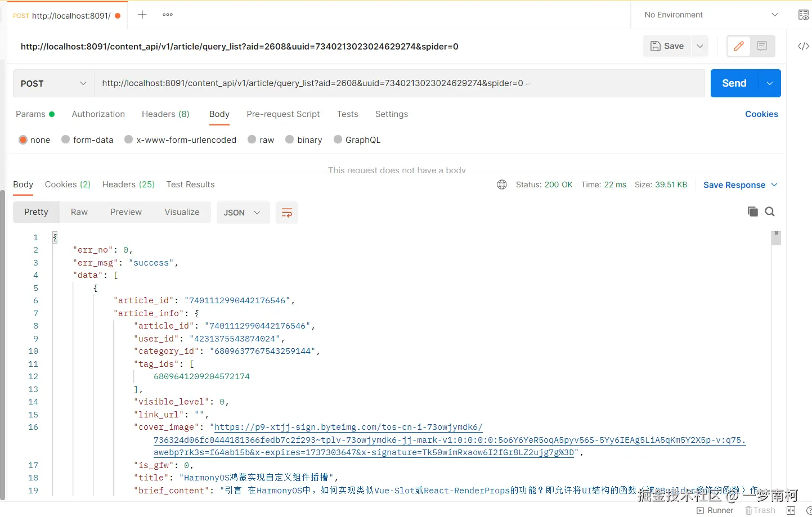Click the response vertical scrollbar thumb
The image size is (812, 517).
776,238
